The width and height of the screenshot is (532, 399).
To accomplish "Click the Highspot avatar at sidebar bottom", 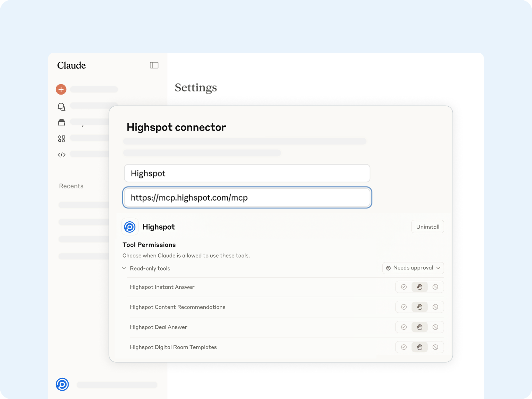I will [x=62, y=384].
